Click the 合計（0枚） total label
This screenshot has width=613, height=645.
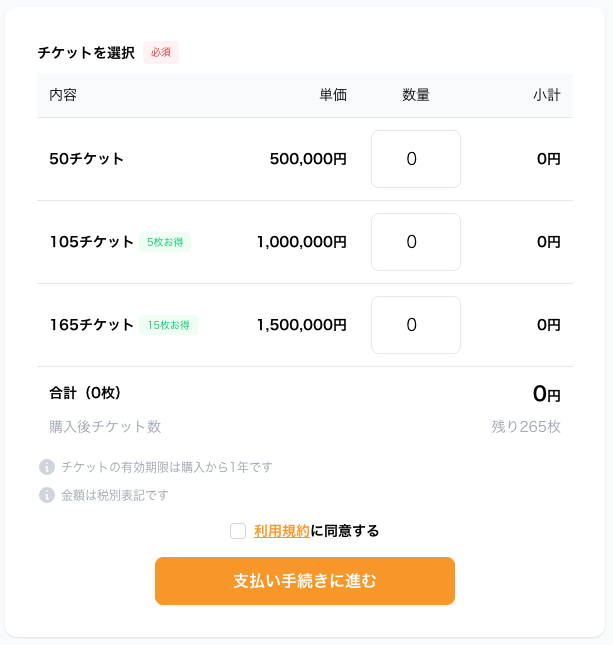[x=85, y=393]
